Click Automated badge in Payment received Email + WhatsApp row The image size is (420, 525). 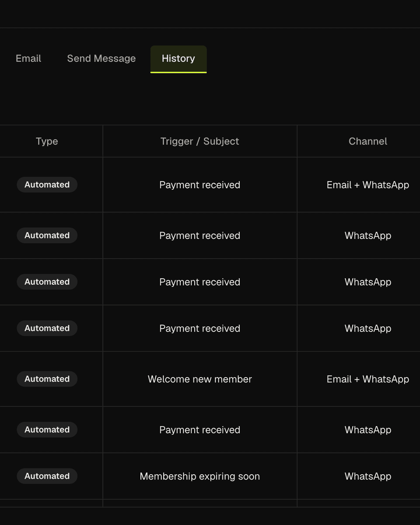tap(47, 185)
